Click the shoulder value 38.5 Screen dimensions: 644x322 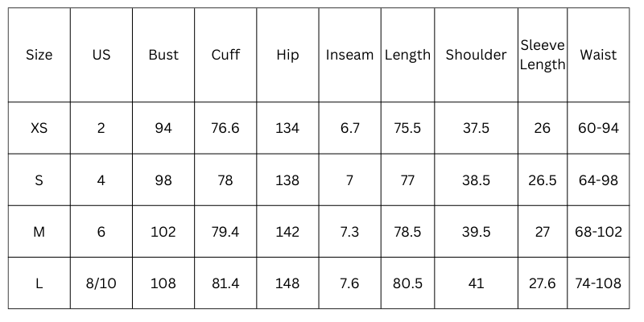click(476, 180)
